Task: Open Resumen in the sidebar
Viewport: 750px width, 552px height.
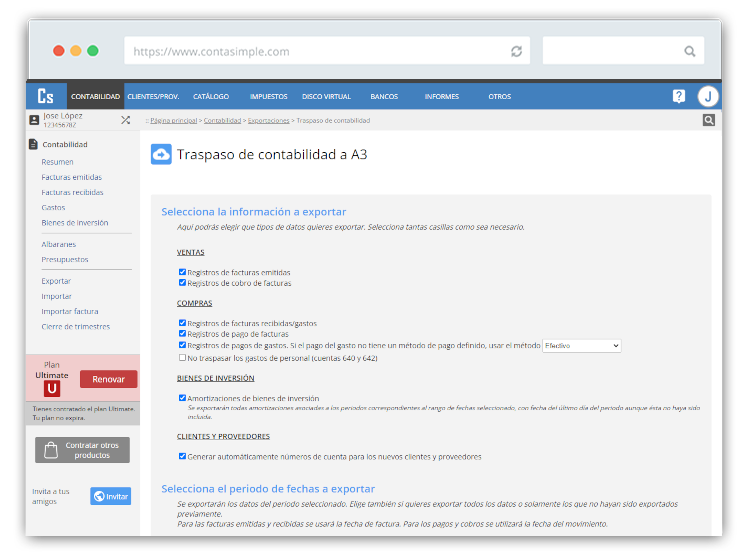Action: pyautogui.click(x=57, y=162)
